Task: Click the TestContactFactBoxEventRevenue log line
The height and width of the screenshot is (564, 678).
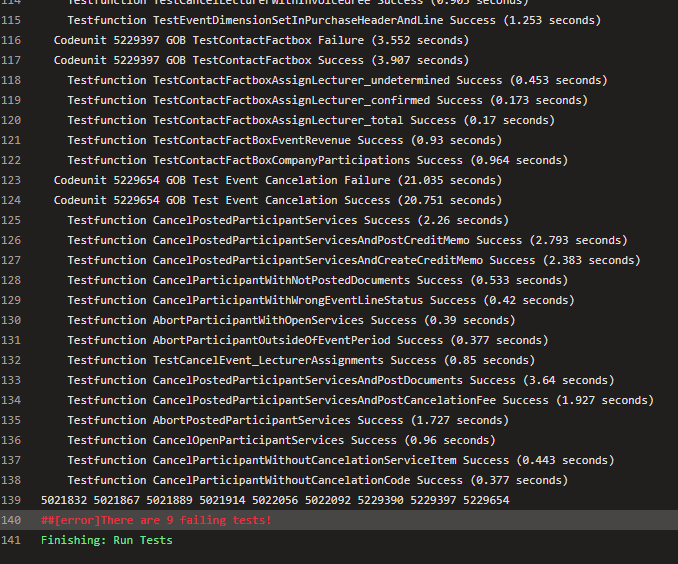Action: tap(285, 140)
